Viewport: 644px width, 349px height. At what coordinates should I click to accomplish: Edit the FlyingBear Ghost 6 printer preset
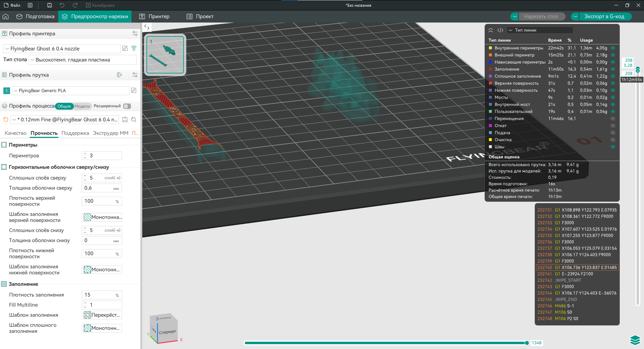pyautogui.click(x=125, y=48)
